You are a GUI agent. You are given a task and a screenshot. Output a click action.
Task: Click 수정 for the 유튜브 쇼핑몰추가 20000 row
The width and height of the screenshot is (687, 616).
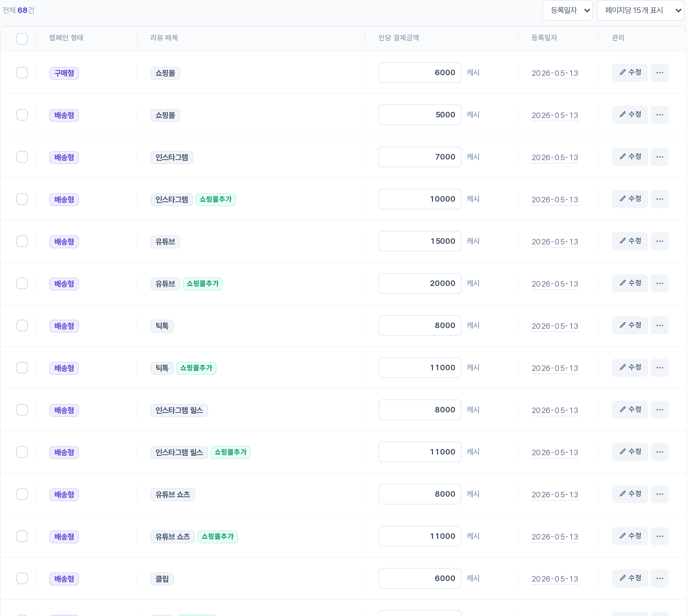pyautogui.click(x=630, y=283)
